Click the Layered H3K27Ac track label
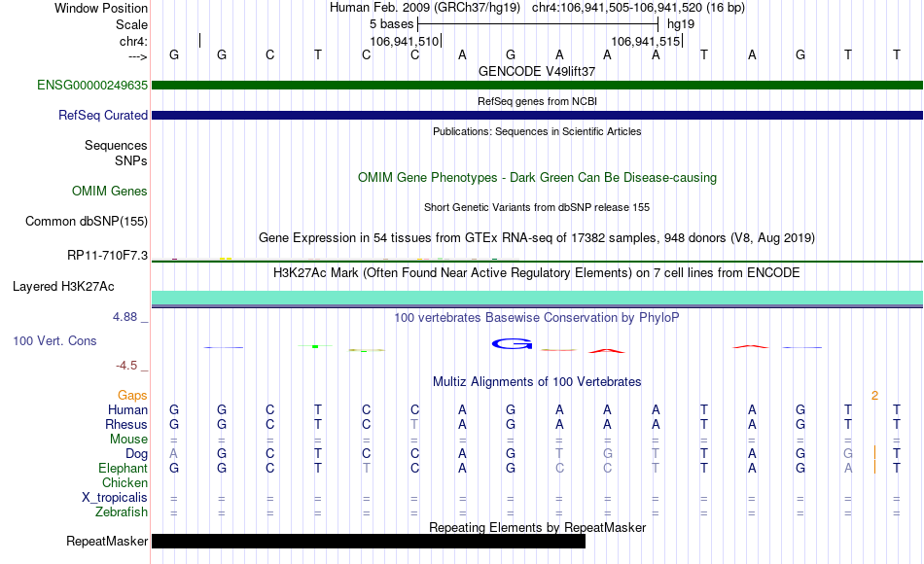This screenshot has width=924, height=564. [x=63, y=287]
